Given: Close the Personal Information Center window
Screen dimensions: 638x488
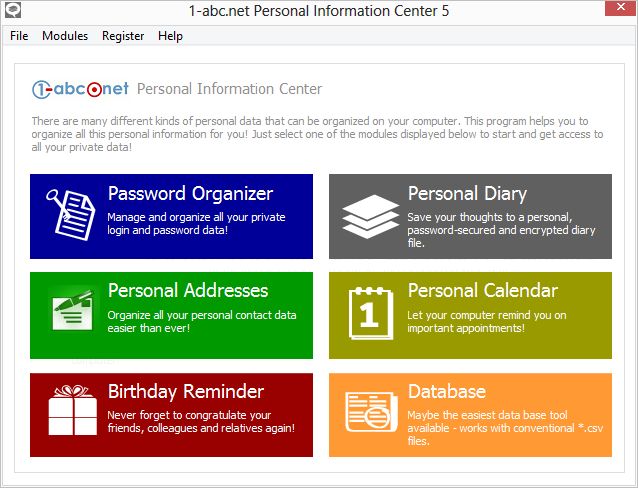Looking at the screenshot, I should [x=614, y=10].
